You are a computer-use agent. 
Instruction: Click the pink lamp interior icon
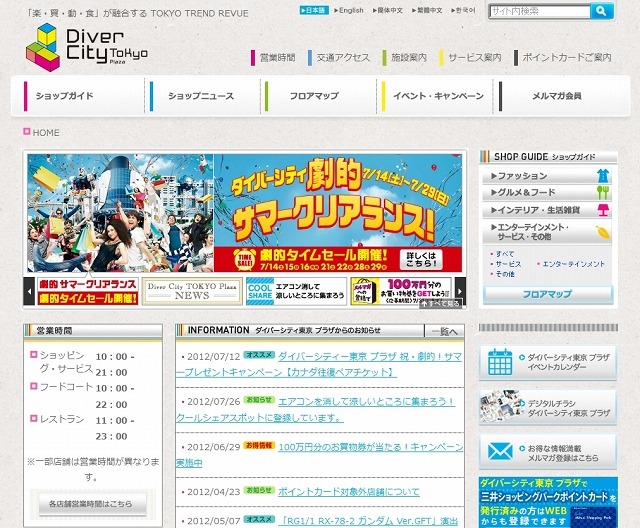coord(603,210)
